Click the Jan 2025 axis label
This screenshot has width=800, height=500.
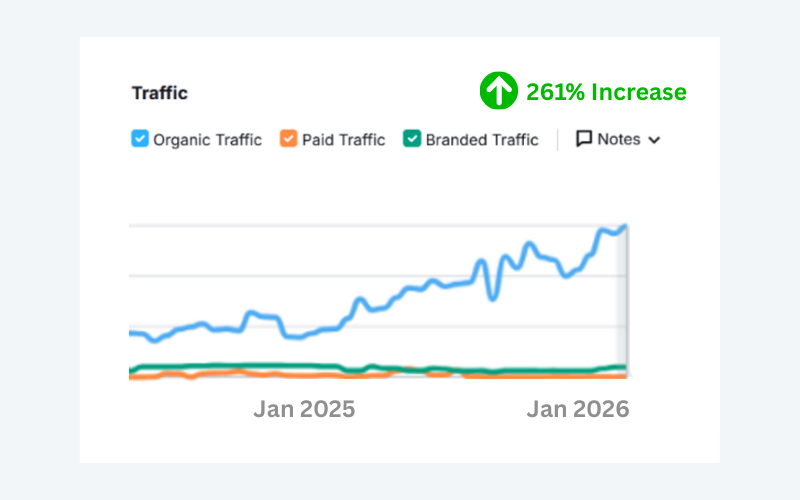point(304,409)
